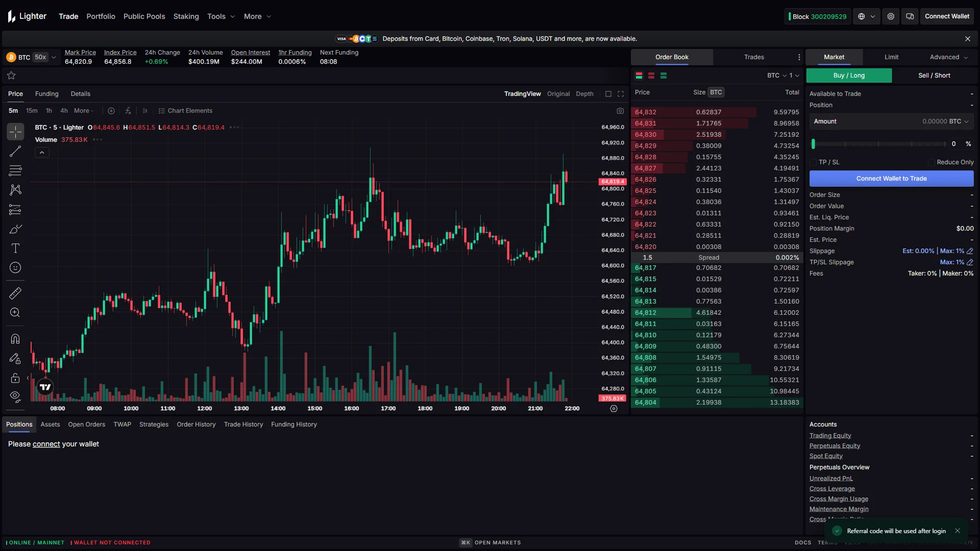Switch to the Trades tab
The height and width of the screenshot is (551, 980).
pos(754,57)
